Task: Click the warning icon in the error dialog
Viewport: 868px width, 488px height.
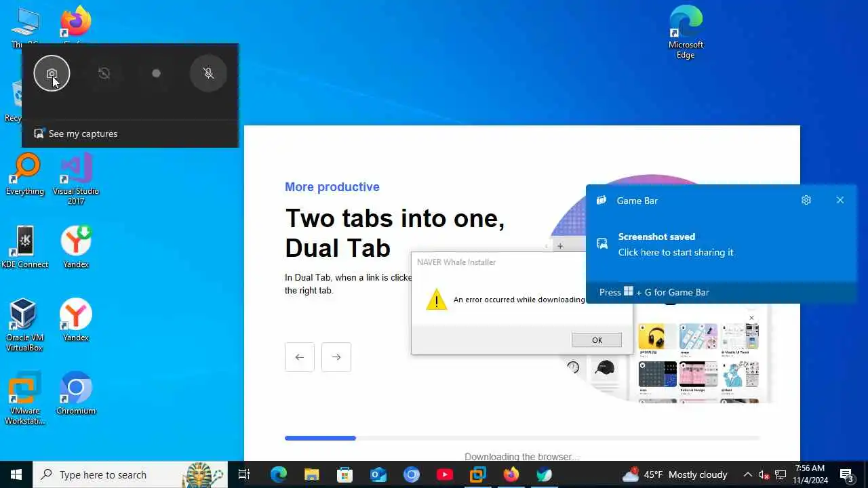Action: tap(436, 300)
